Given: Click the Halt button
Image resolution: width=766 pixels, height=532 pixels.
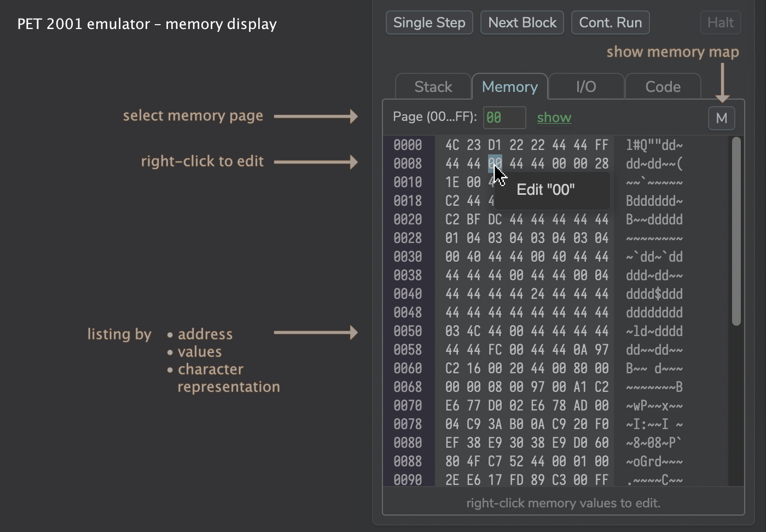Looking at the screenshot, I should click(720, 22).
